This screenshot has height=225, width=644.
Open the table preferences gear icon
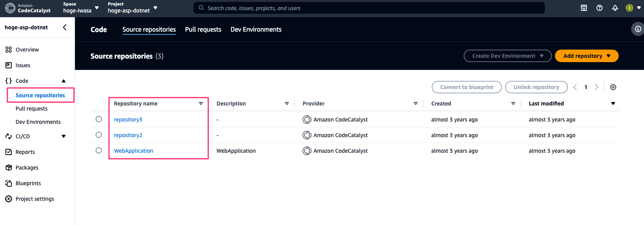613,87
